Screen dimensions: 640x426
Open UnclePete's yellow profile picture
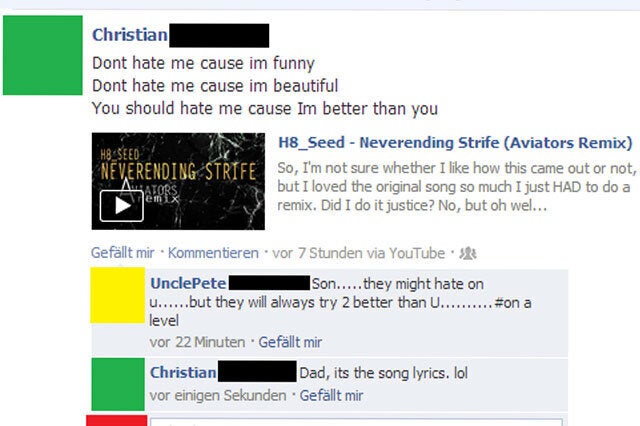point(118,295)
